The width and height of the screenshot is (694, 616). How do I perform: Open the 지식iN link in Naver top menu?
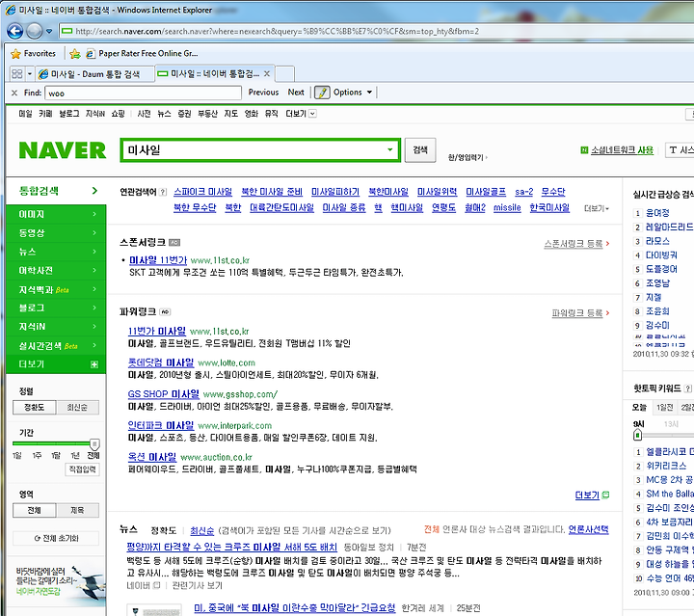95,114
